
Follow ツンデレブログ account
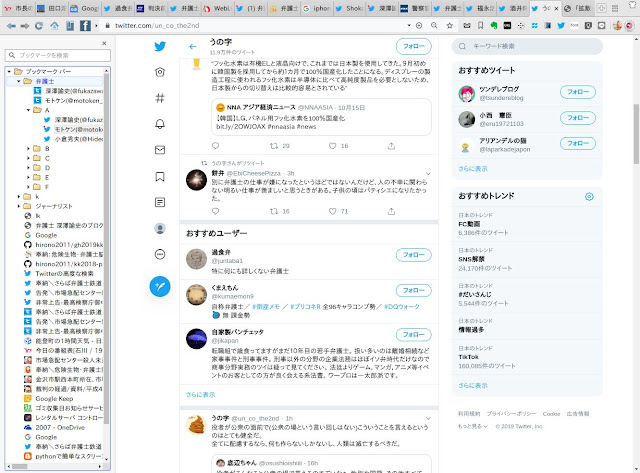coord(578,92)
